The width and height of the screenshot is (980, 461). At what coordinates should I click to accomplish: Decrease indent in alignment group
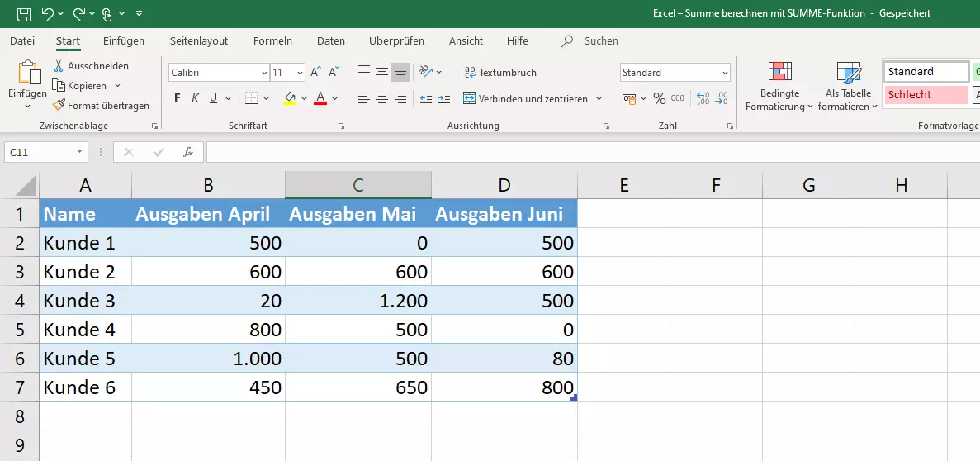click(426, 98)
